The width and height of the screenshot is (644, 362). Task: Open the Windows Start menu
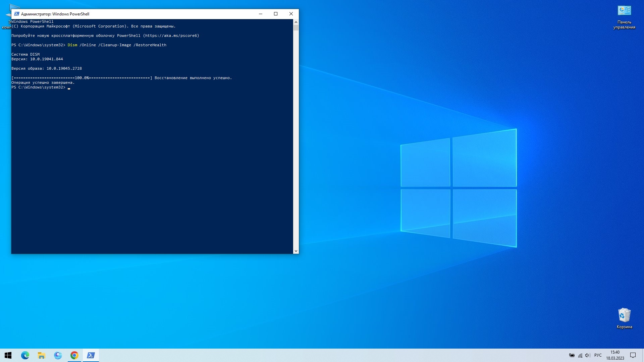8,355
